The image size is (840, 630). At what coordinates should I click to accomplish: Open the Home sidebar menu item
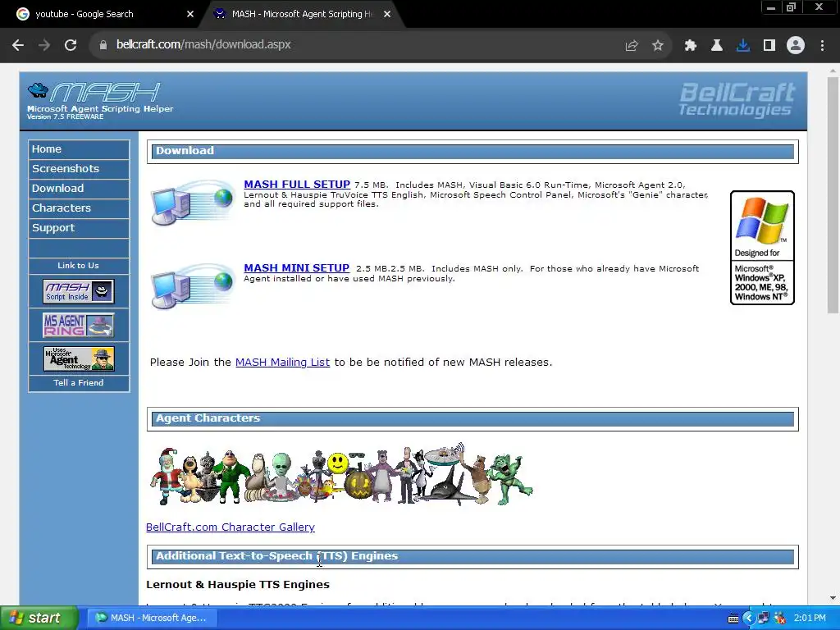[79, 149]
